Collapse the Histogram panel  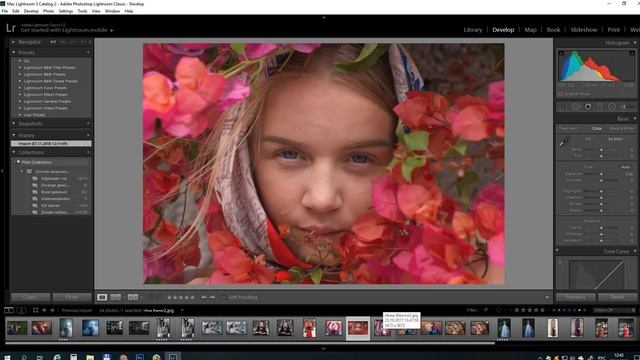point(635,42)
